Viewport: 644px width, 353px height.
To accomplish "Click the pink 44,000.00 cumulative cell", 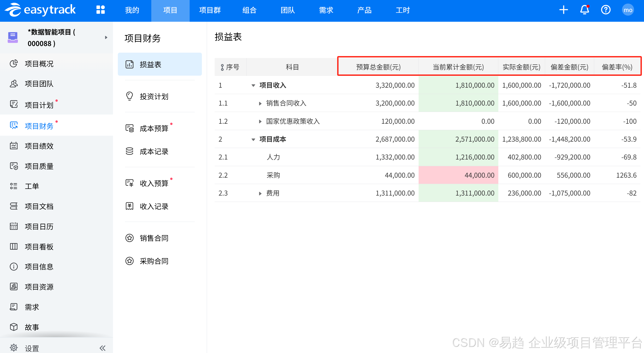I will click(458, 175).
